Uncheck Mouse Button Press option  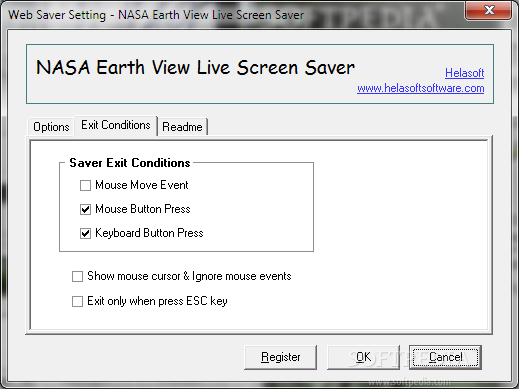click(85, 209)
